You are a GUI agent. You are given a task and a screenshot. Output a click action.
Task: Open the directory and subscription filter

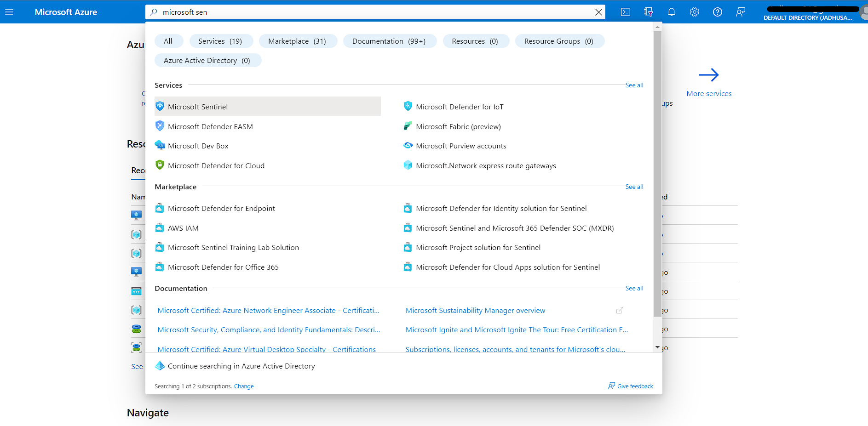tap(648, 12)
